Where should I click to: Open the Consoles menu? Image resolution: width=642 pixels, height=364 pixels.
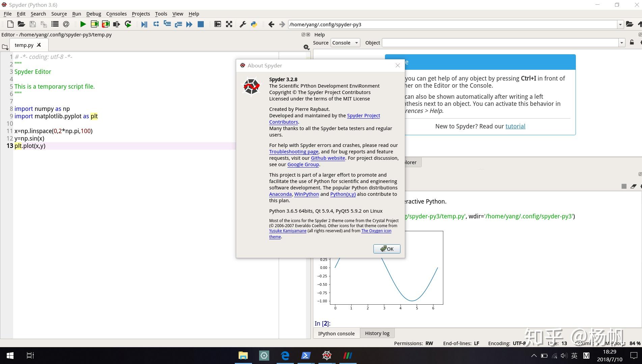[x=116, y=14]
